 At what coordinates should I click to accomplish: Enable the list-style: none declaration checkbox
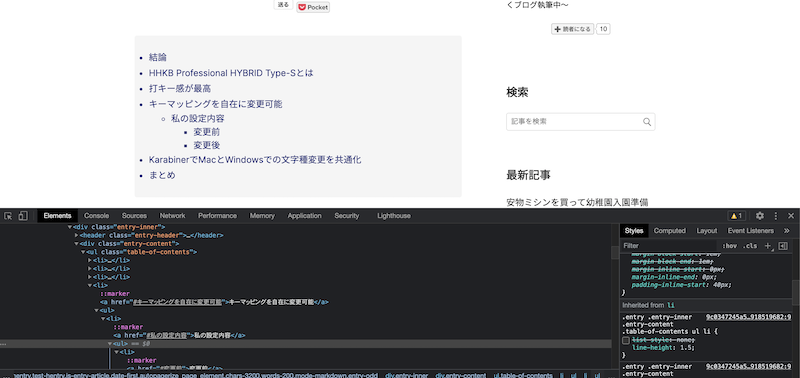pos(626,340)
